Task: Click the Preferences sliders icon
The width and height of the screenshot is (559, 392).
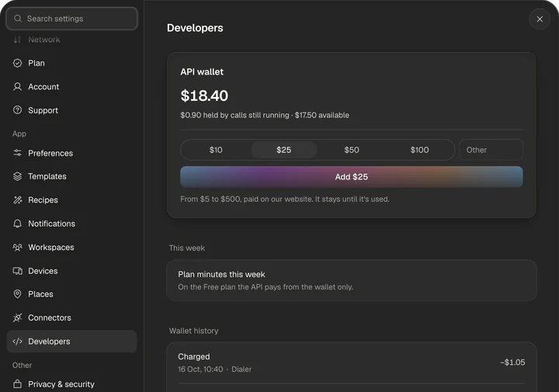Action: point(17,153)
